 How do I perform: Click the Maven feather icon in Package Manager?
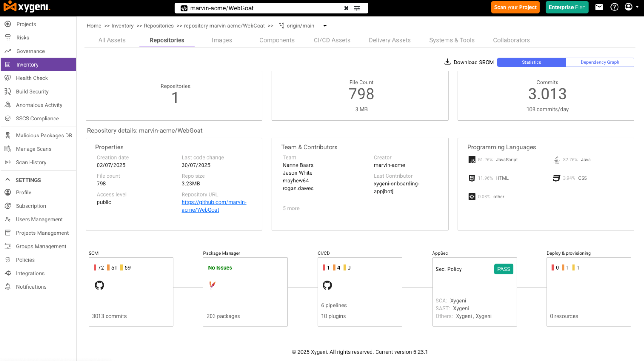tap(212, 285)
